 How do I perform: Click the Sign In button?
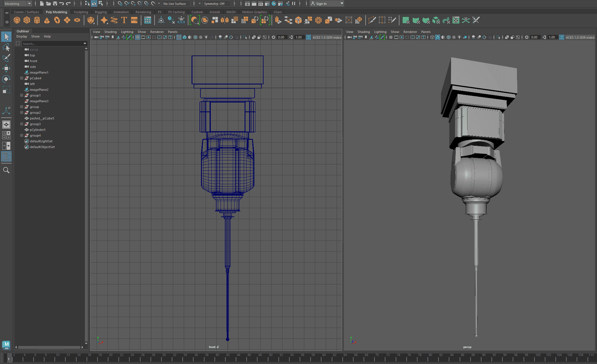click(x=321, y=4)
